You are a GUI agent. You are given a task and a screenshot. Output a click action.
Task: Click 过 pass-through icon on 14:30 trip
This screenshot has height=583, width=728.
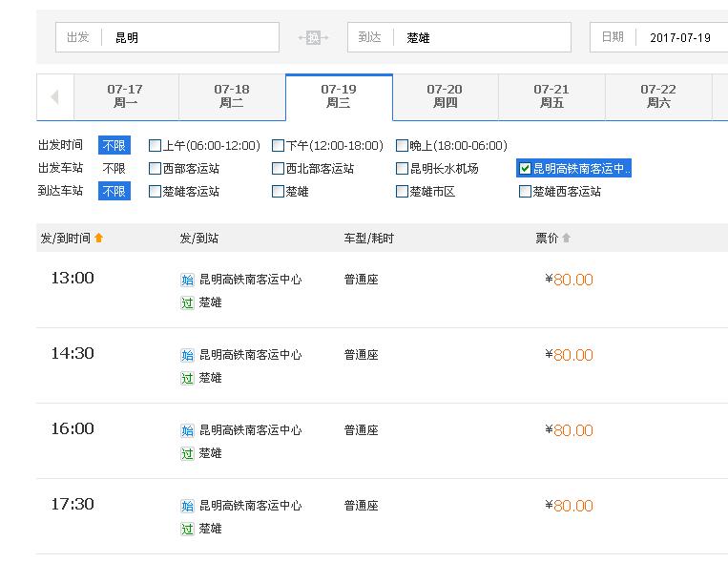[x=187, y=378]
